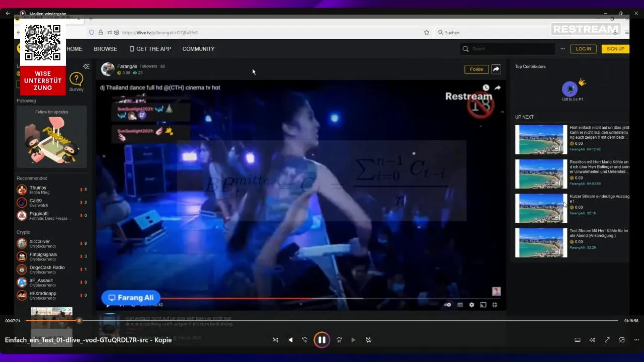The image size is (644, 362).
Task: Open Cal69 Overwatch channel
Action: coord(52,203)
